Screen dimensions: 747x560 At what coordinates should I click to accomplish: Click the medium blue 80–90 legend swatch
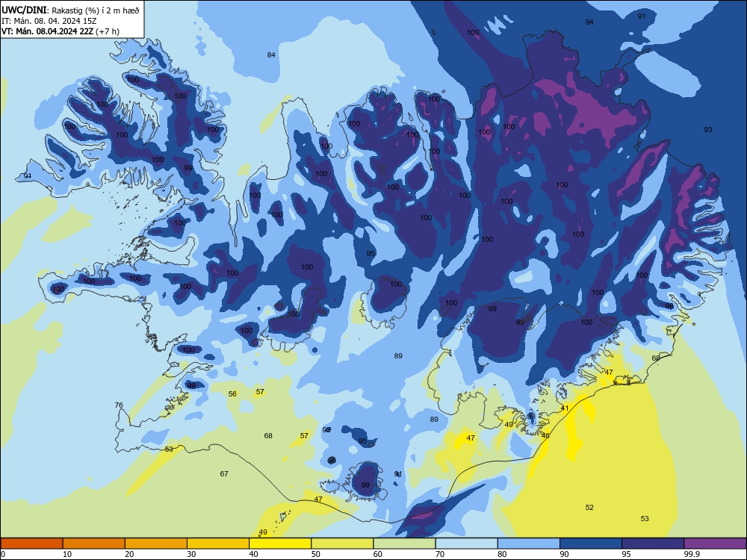pyautogui.click(x=529, y=544)
